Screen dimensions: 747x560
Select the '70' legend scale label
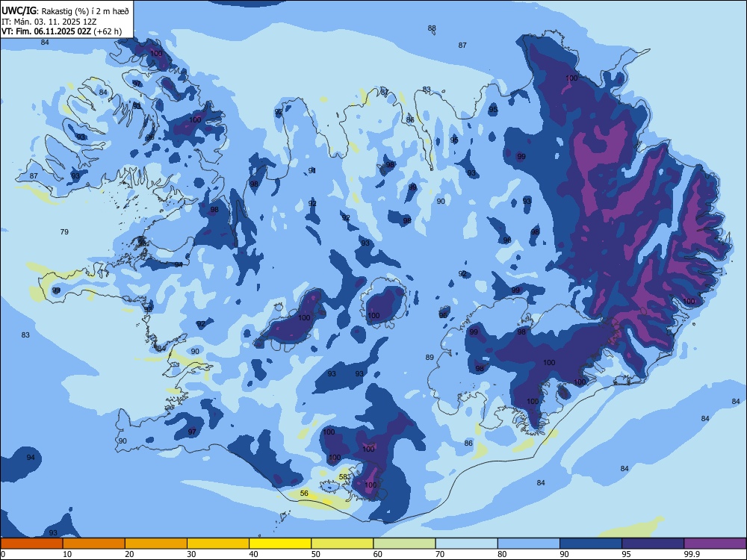pyautogui.click(x=440, y=554)
